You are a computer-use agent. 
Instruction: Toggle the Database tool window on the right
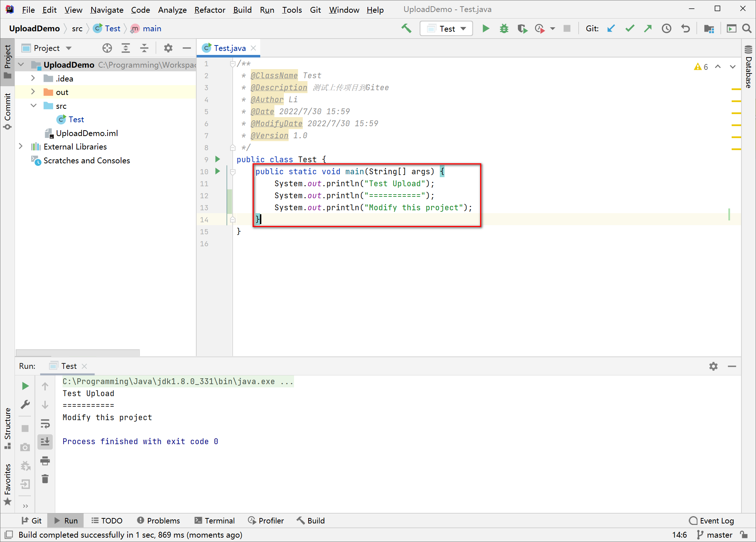748,67
